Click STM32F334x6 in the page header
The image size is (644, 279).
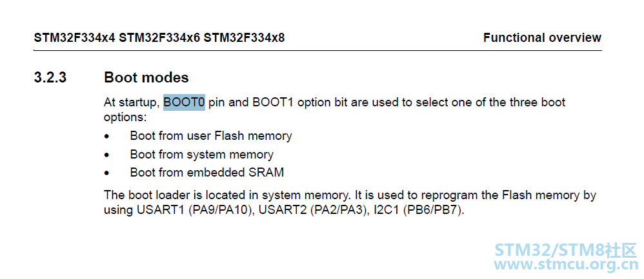(x=159, y=38)
